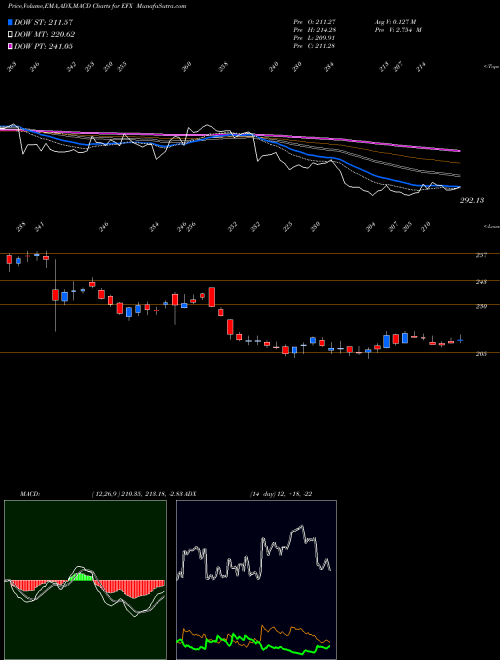Click the magenta DOW PT legend swatch

[x=10, y=46]
